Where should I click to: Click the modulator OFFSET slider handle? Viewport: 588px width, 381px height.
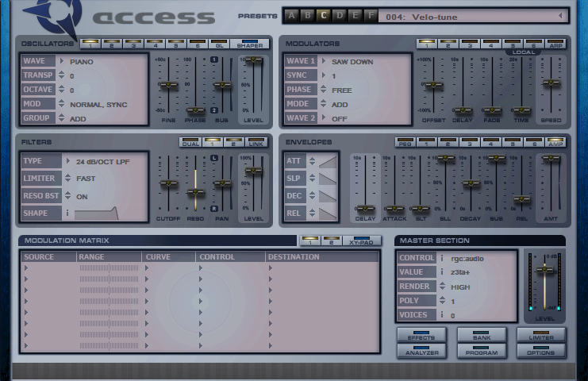pos(434,85)
